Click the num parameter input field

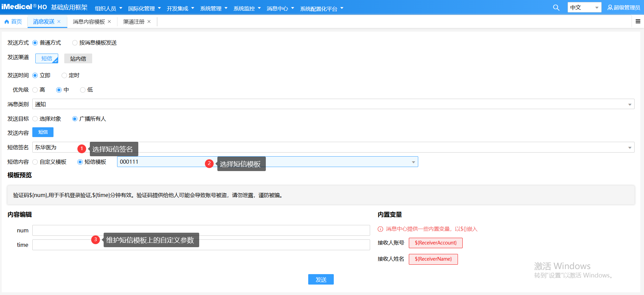pos(201,230)
